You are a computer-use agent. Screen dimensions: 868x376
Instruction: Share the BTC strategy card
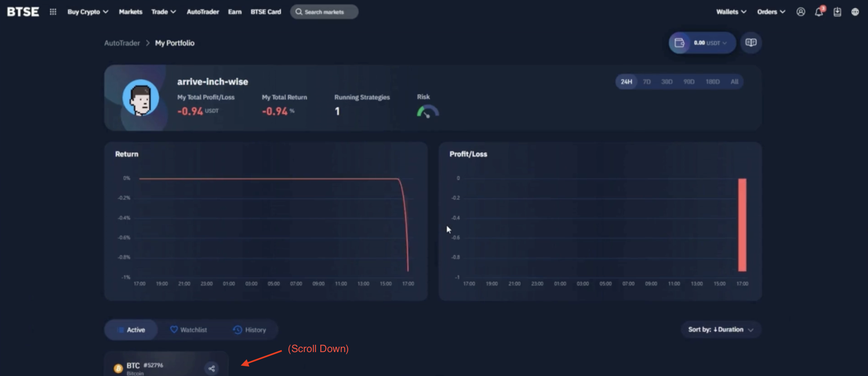(x=212, y=368)
